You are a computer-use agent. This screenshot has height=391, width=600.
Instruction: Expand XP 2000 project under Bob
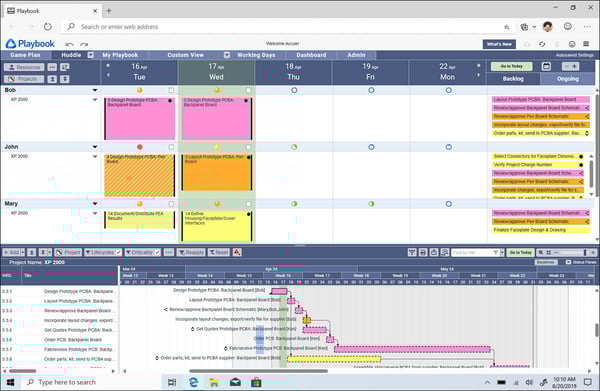[95, 100]
